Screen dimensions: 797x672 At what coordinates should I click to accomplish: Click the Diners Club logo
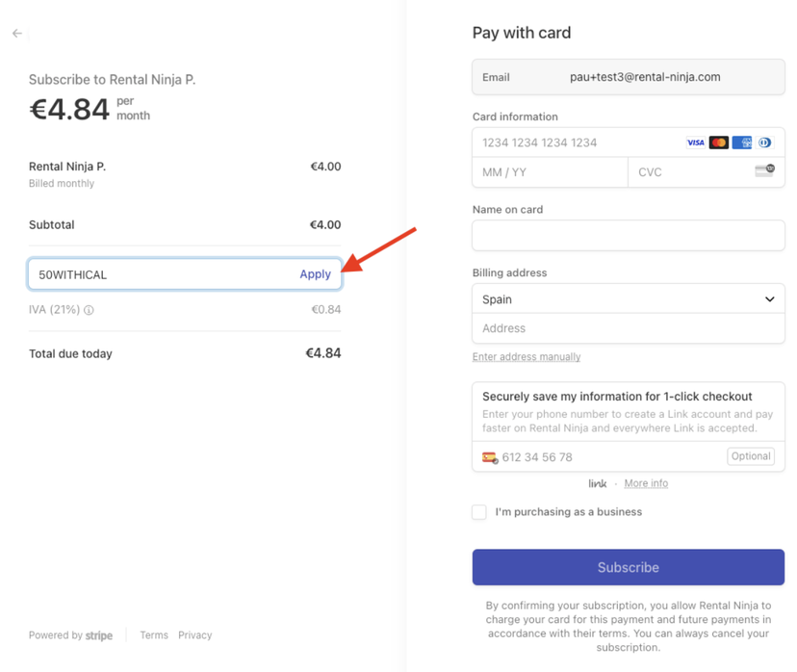(765, 142)
